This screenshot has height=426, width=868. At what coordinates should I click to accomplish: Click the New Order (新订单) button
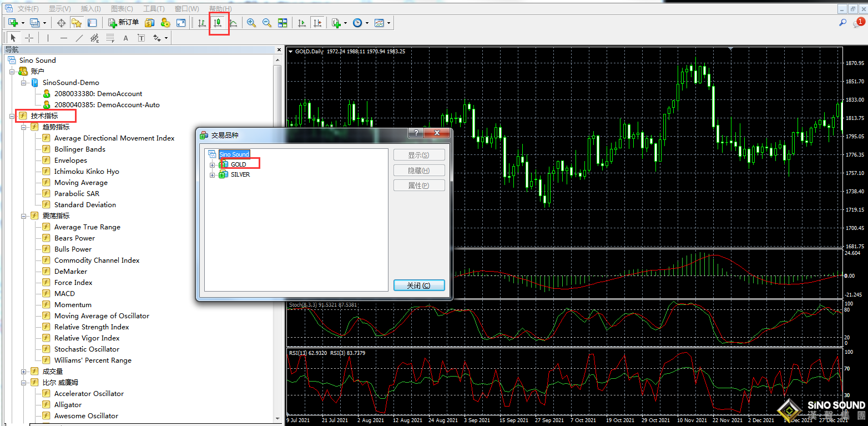pyautogui.click(x=123, y=23)
